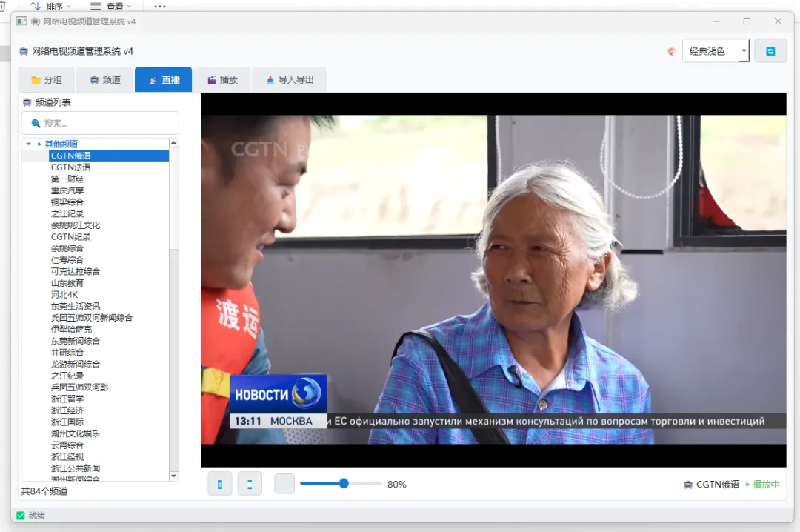Select channel 余姚综合
This screenshot has width=800, height=532.
(67, 249)
